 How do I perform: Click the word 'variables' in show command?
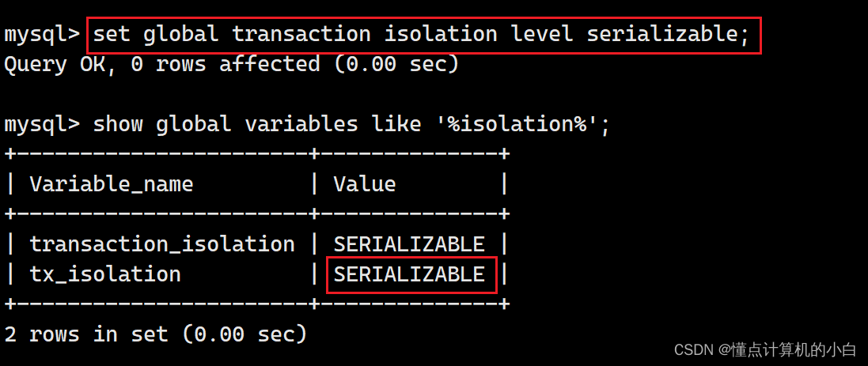click(301, 124)
